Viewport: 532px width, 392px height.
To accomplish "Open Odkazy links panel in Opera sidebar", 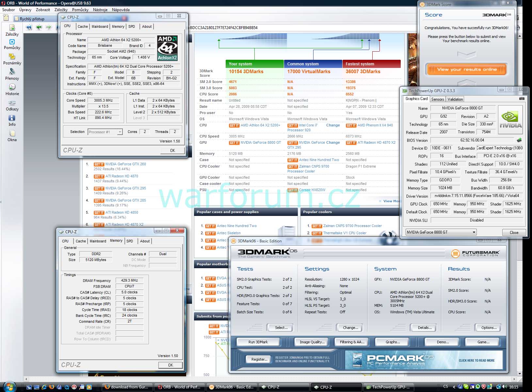I will (12, 106).
